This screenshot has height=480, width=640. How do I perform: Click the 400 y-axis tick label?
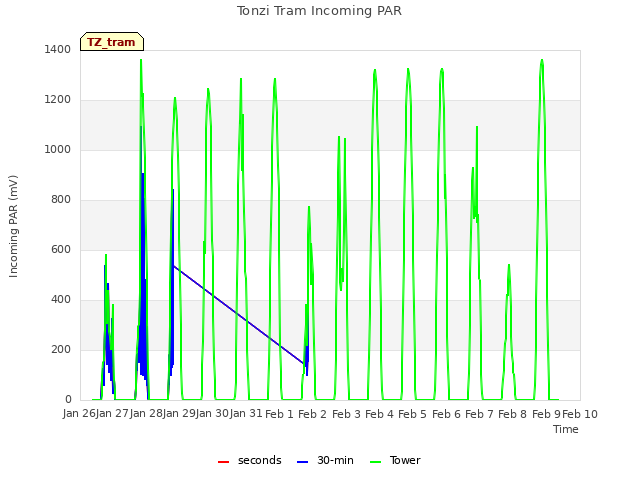coord(61,300)
